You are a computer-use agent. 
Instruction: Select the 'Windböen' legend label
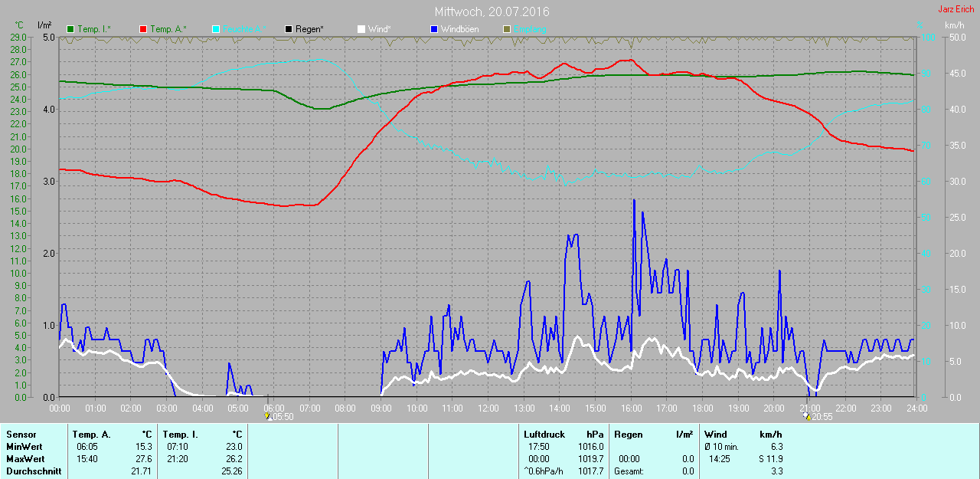459,29
